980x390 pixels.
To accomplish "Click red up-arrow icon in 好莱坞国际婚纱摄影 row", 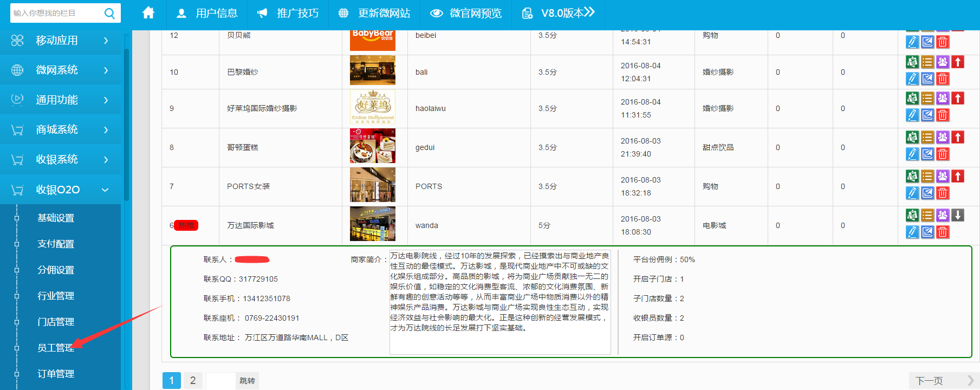I will (958, 98).
